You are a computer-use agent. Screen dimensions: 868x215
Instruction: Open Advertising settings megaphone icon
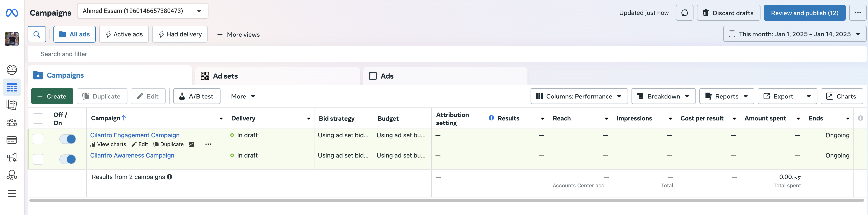(12, 158)
